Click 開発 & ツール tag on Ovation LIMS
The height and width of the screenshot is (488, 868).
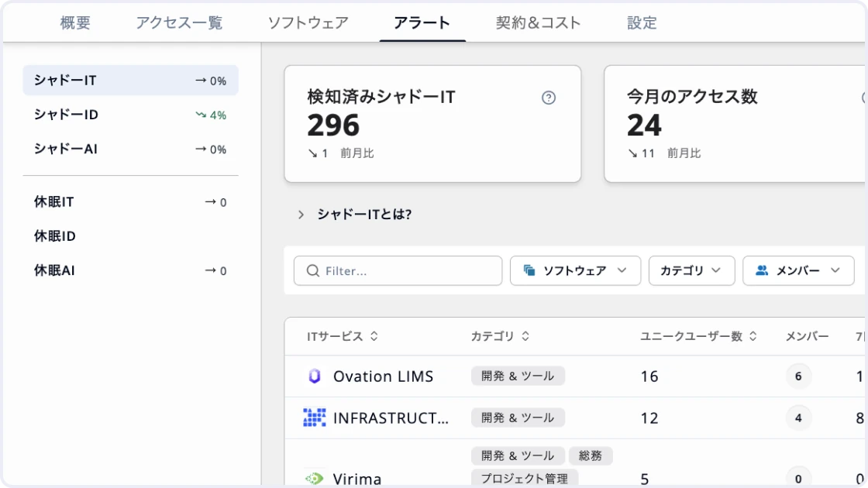(x=518, y=376)
